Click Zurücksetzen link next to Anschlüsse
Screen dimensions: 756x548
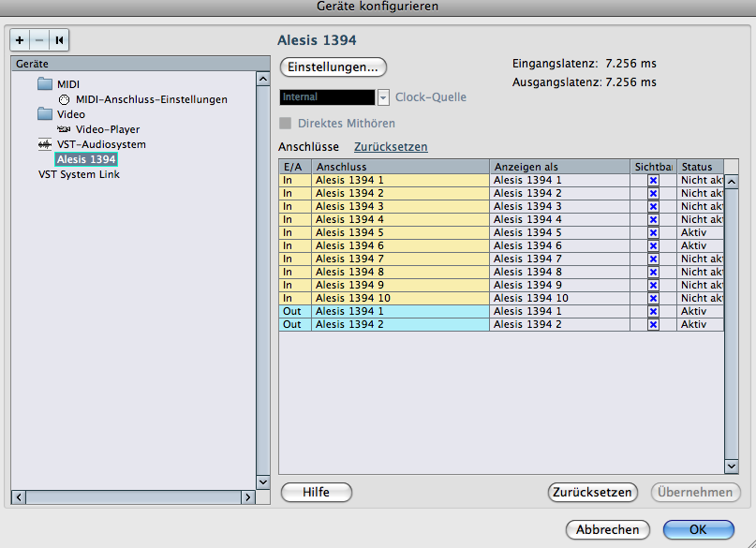point(391,146)
